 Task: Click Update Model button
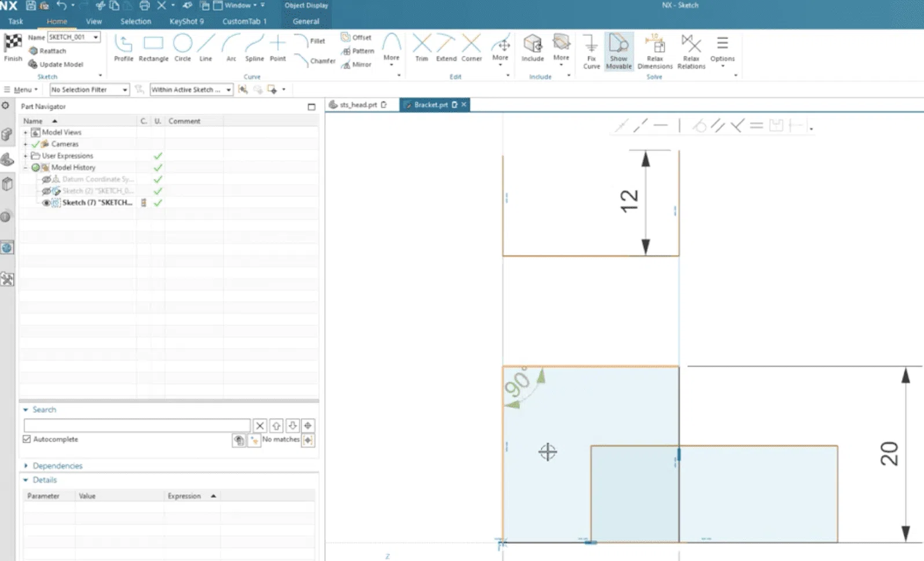coord(56,64)
